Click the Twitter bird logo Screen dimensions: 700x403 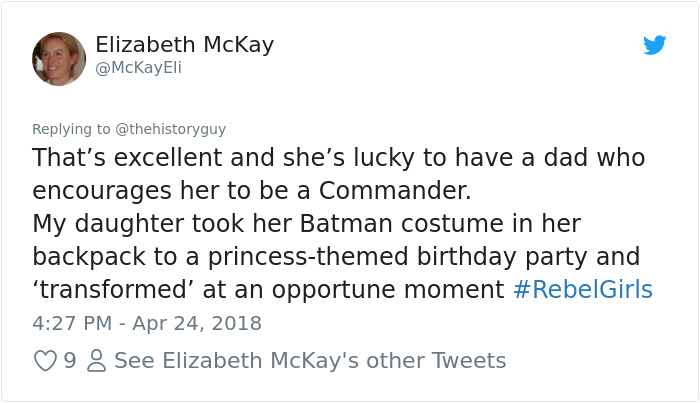[x=654, y=45]
